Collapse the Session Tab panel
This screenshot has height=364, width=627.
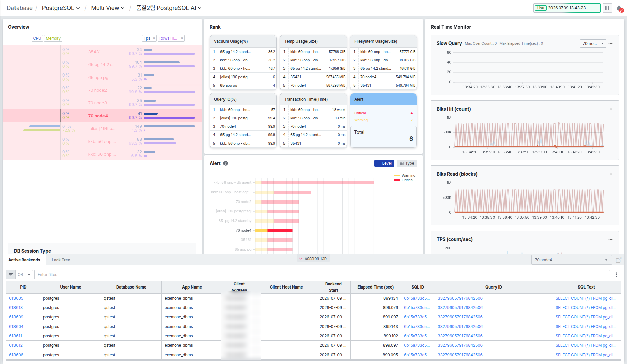(313, 259)
